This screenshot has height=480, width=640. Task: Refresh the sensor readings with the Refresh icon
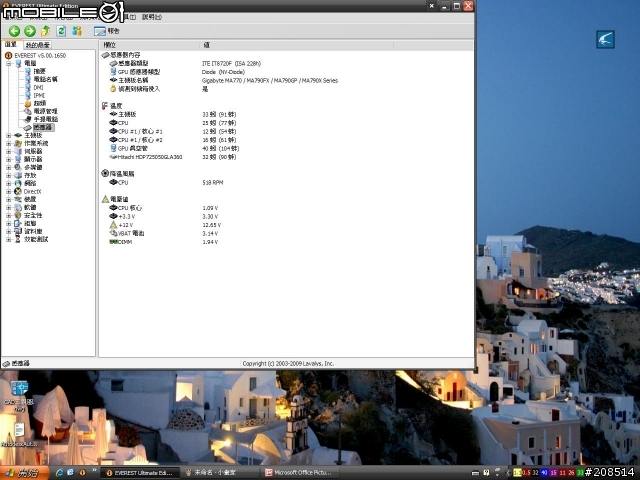(x=61, y=31)
